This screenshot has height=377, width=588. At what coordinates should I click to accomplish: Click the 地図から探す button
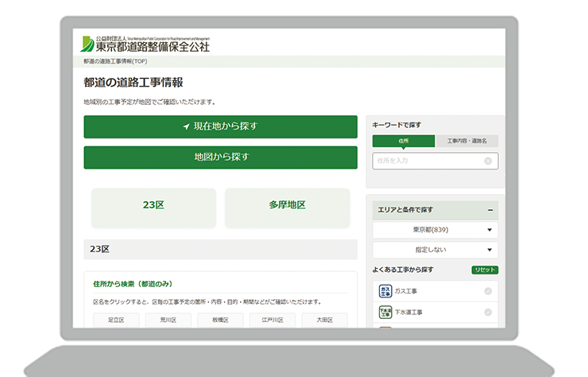click(221, 157)
